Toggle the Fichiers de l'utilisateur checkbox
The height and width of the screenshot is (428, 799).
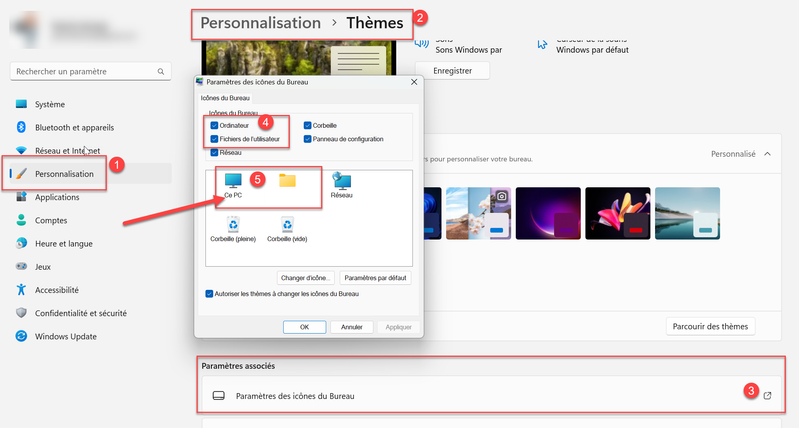(214, 139)
